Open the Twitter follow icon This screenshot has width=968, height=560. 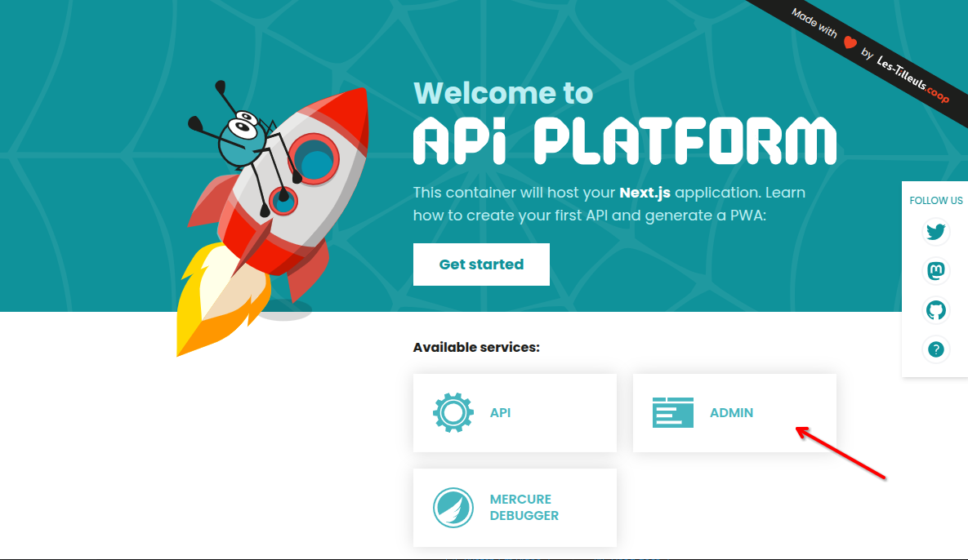935,232
